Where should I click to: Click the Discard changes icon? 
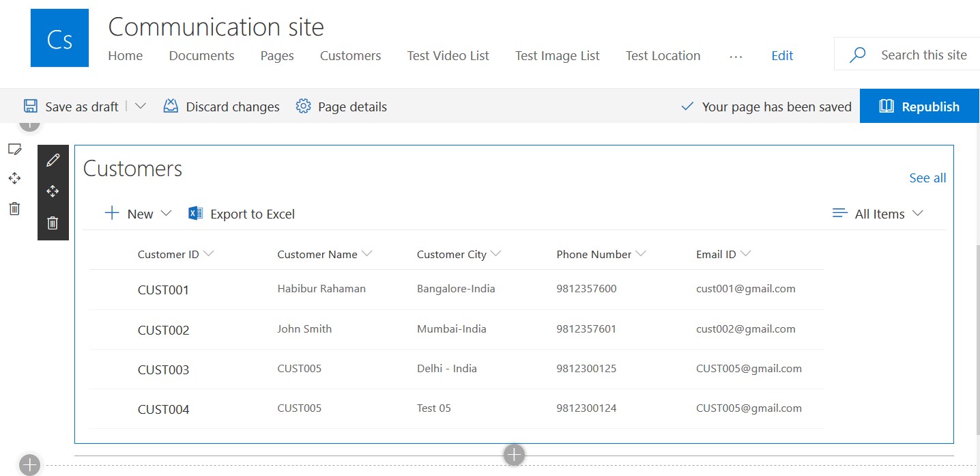pos(171,106)
